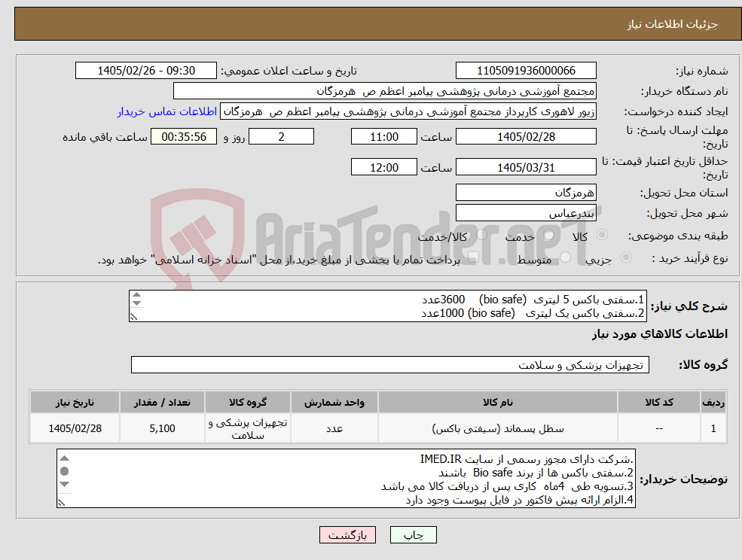
Task: Click the quantity cell 5,100
Action: 162,428
